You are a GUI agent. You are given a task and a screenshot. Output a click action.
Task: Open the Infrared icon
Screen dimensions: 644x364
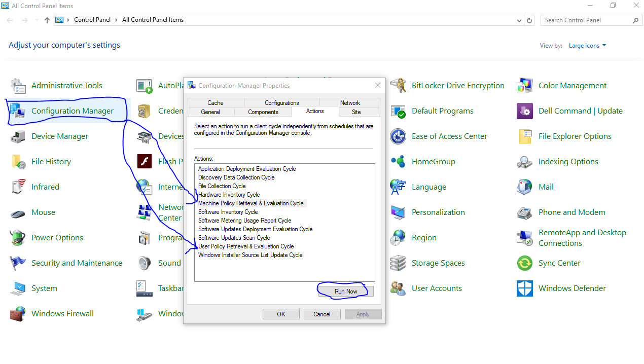18,187
